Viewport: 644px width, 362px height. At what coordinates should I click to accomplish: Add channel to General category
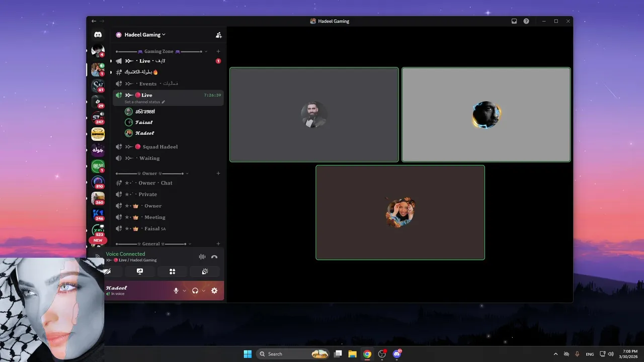(x=218, y=244)
